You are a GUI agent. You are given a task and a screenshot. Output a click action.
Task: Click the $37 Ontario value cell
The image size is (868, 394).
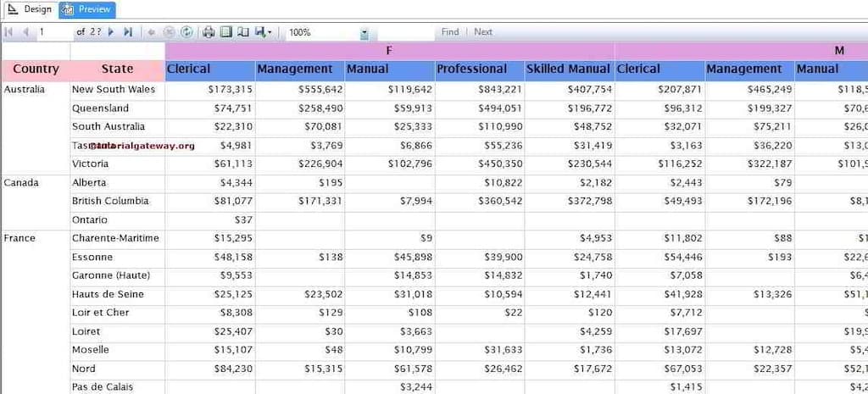pyautogui.click(x=210, y=220)
